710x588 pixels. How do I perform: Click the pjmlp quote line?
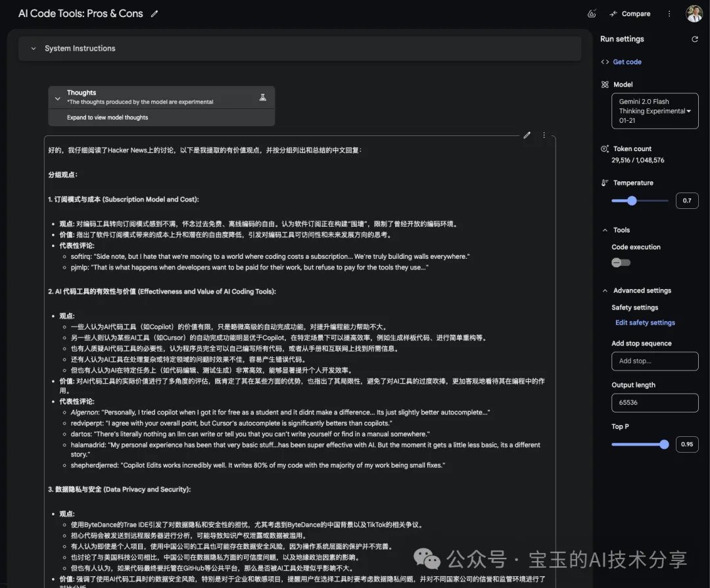249,267
